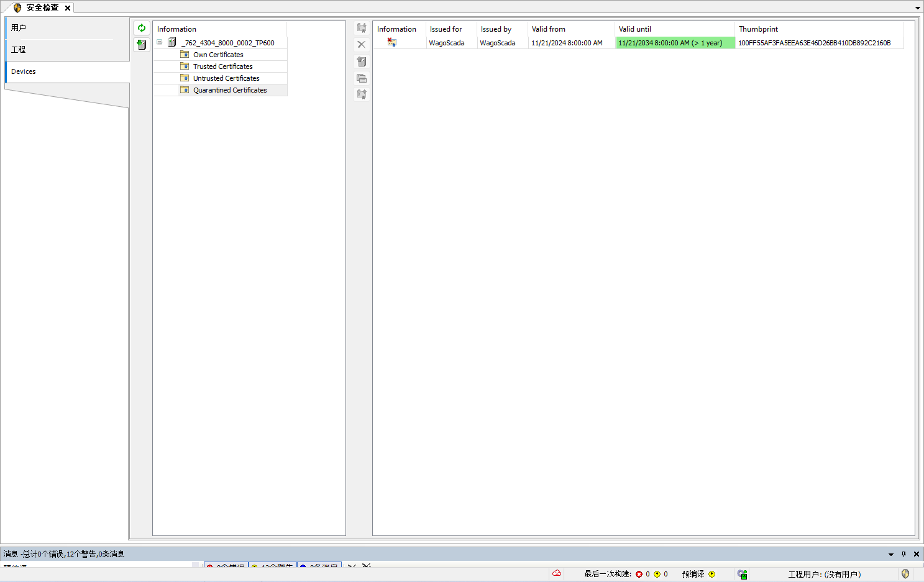Pin the messages panel

pos(903,554)
